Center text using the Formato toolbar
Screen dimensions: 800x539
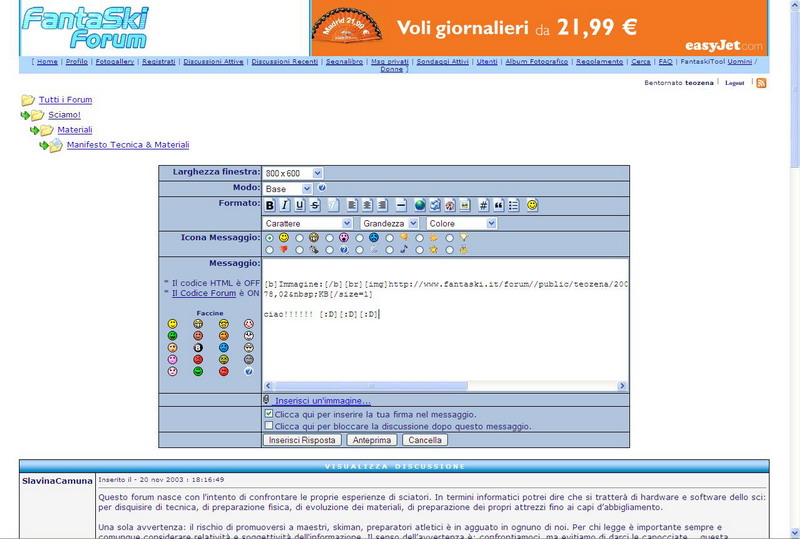click(367, 205)
